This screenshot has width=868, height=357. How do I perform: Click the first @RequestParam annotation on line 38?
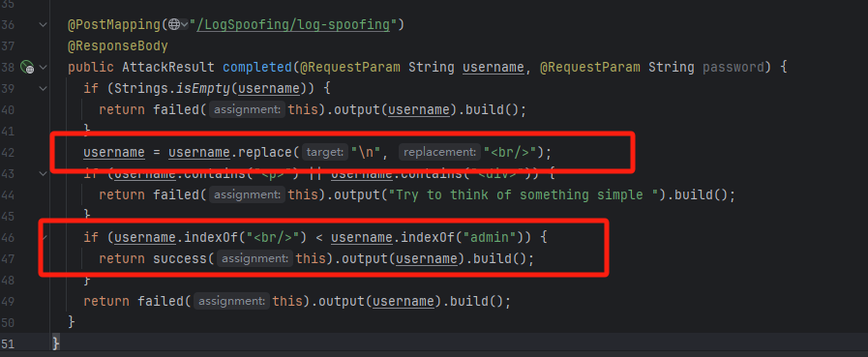tap(350, 68)
